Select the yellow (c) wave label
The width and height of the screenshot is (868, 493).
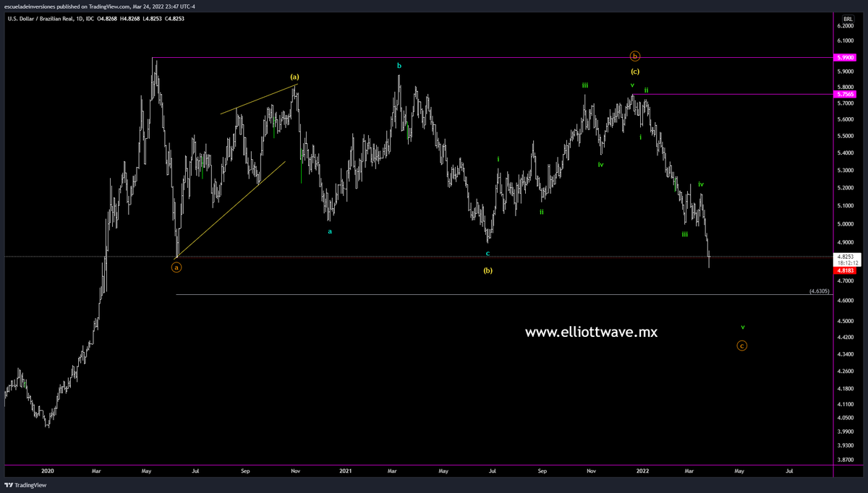coord(635,72)
